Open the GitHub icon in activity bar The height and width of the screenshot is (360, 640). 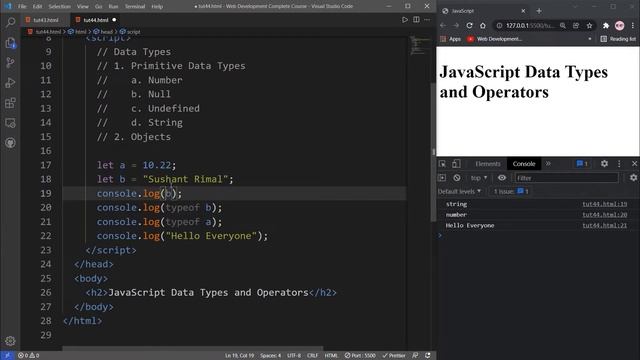point(10,142)
